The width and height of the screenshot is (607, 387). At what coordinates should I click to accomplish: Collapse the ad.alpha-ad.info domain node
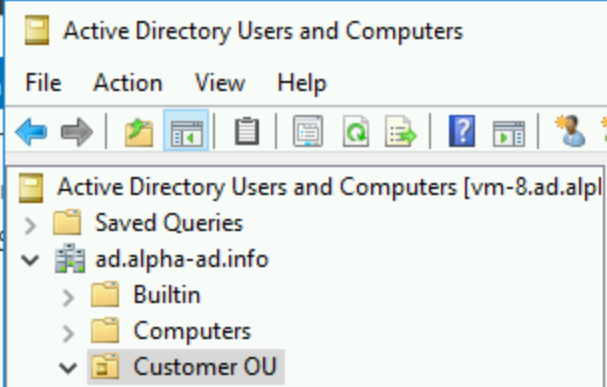[30, 260]
